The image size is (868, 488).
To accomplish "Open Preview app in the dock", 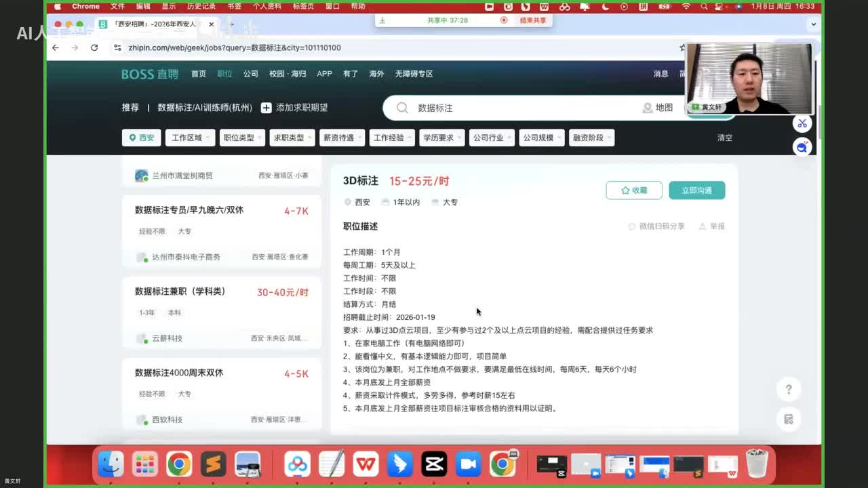I will [248, 464].
